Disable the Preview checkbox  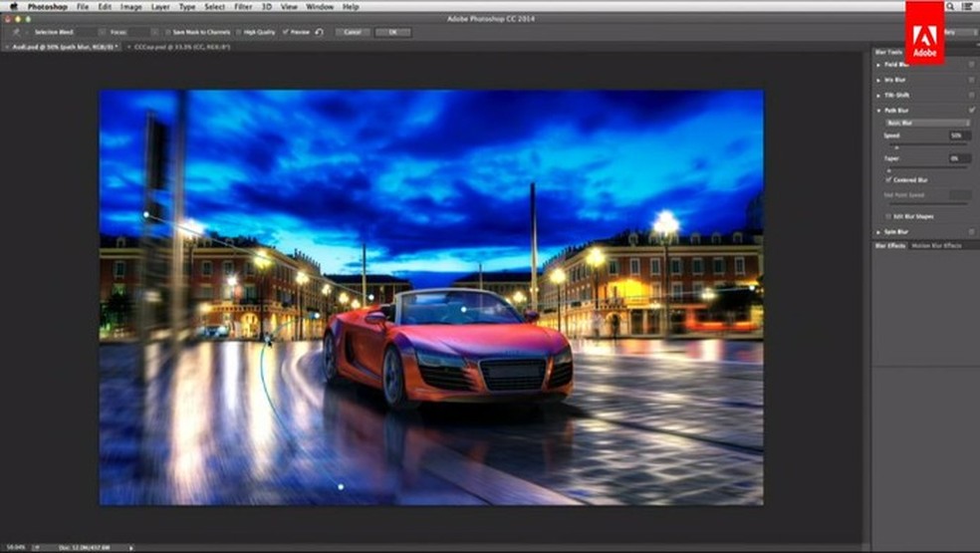(x=283, y=32)
